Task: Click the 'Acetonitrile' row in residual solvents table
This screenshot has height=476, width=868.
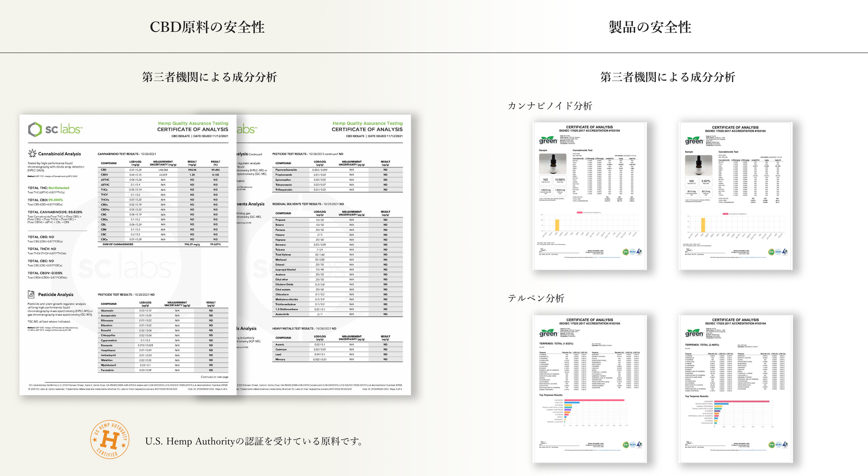Action: (x=338, y=314)
